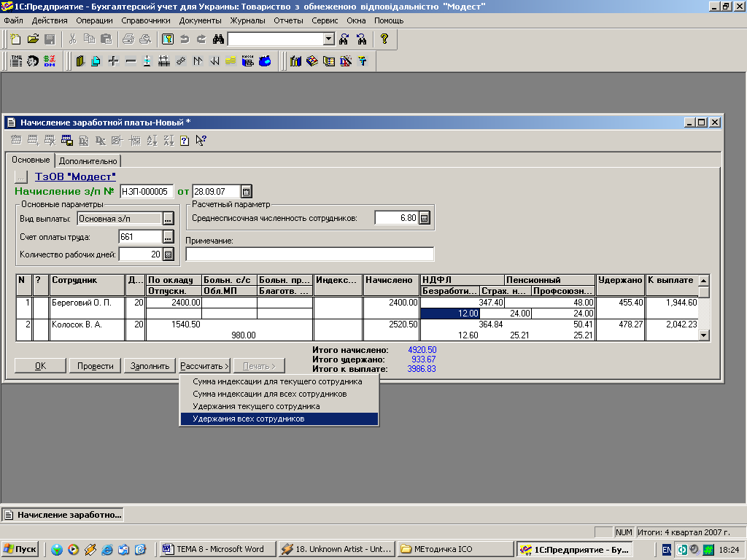Click the green journal book icon
This screenshot has width=747, height=560.
click(80, 61)
